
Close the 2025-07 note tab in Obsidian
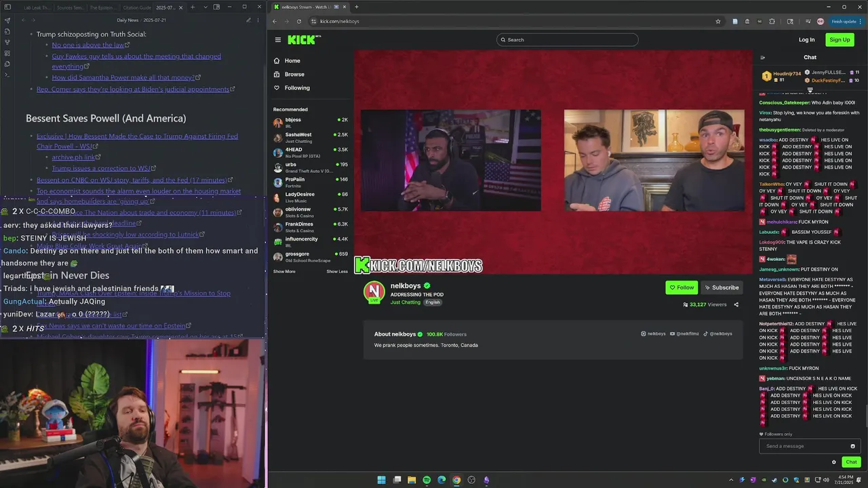coord(181,7)
